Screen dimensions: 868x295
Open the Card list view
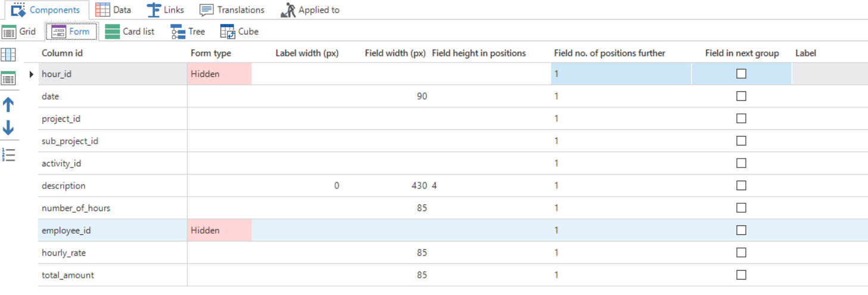(x=130, y=32)
